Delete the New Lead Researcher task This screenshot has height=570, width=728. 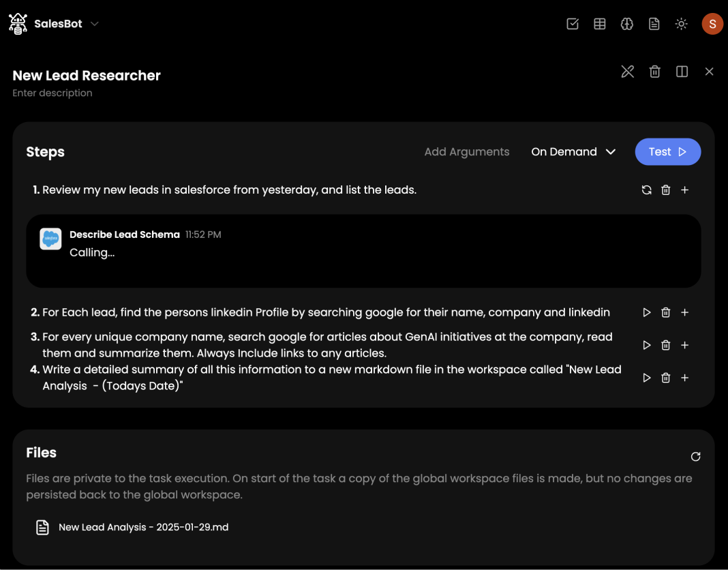(x=655, y=72)
